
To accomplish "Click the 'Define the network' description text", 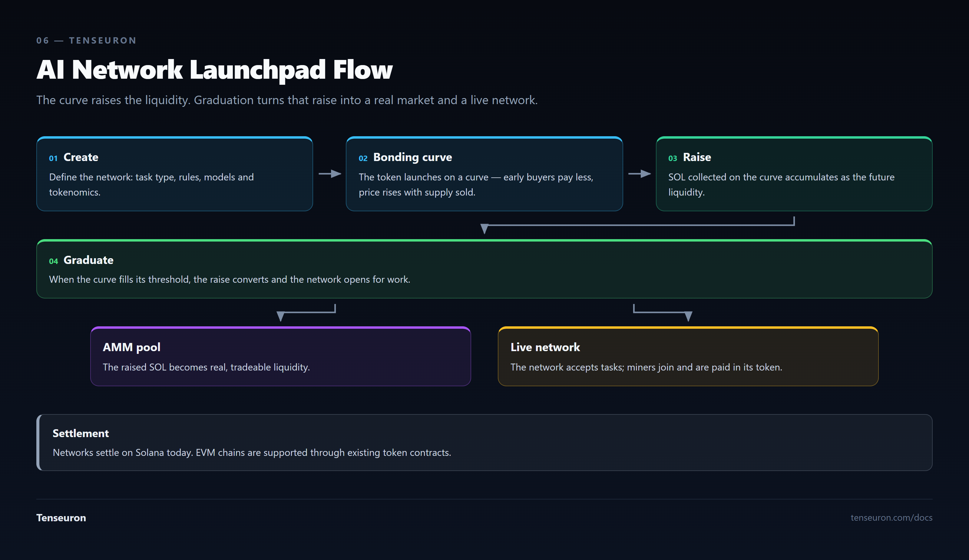I will coord(151,184).
